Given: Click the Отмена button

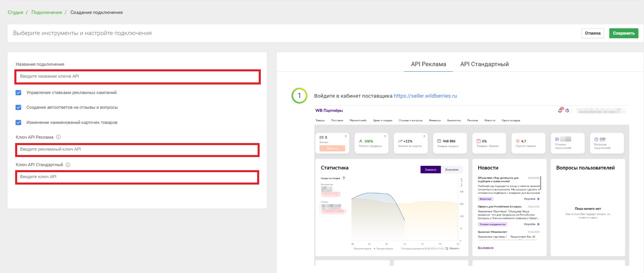Looking at the screenshot, I should click(x=592, y=33).
